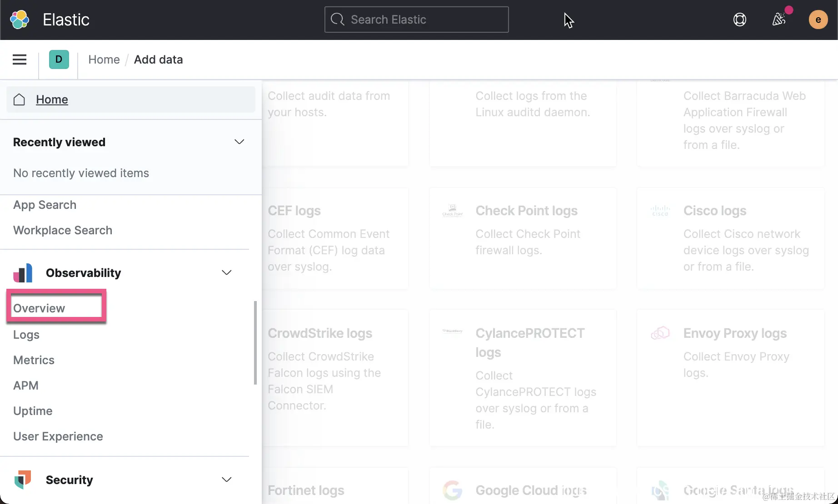Click 'No recently viewed items' text
Image resolution: width=838 pixels, height=504 pixels.
point(81,173)
